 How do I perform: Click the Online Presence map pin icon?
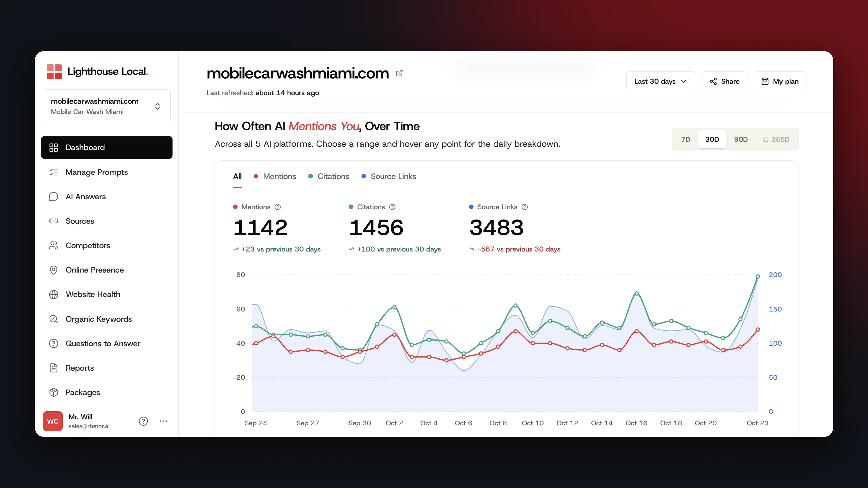(54, 270)
